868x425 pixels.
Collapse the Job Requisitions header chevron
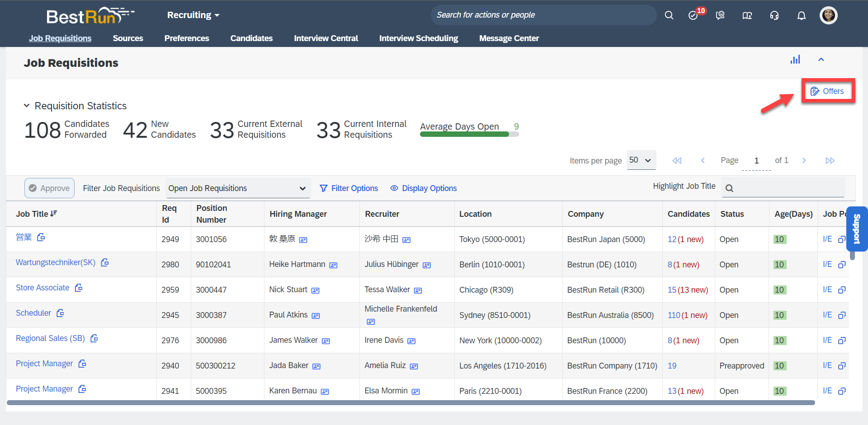click(821, 60)
